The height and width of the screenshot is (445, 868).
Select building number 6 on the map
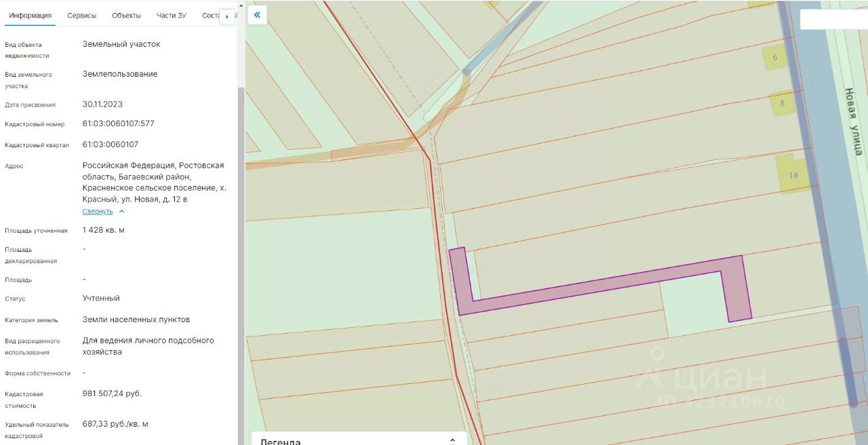pyautogui.click(x=775, y=58)
